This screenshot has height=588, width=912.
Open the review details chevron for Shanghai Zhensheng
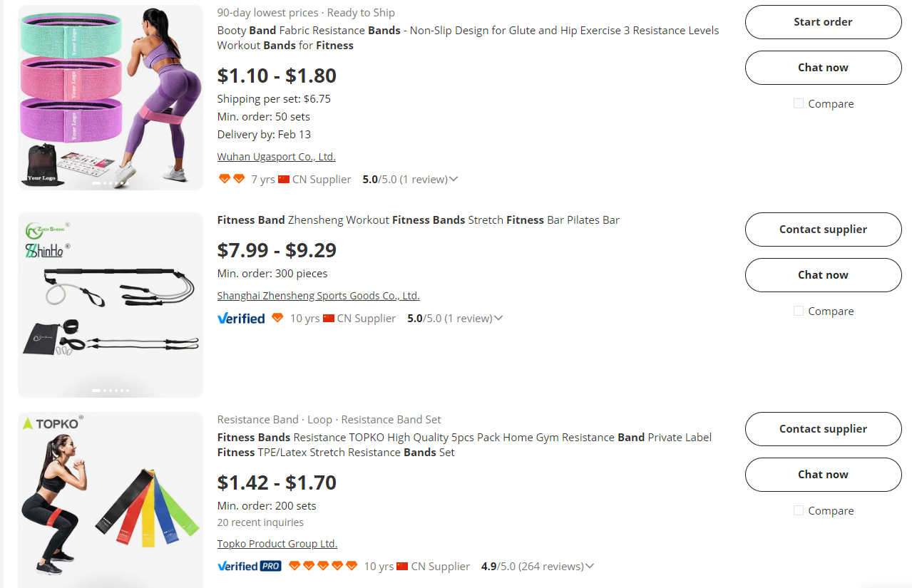point(498,318)
